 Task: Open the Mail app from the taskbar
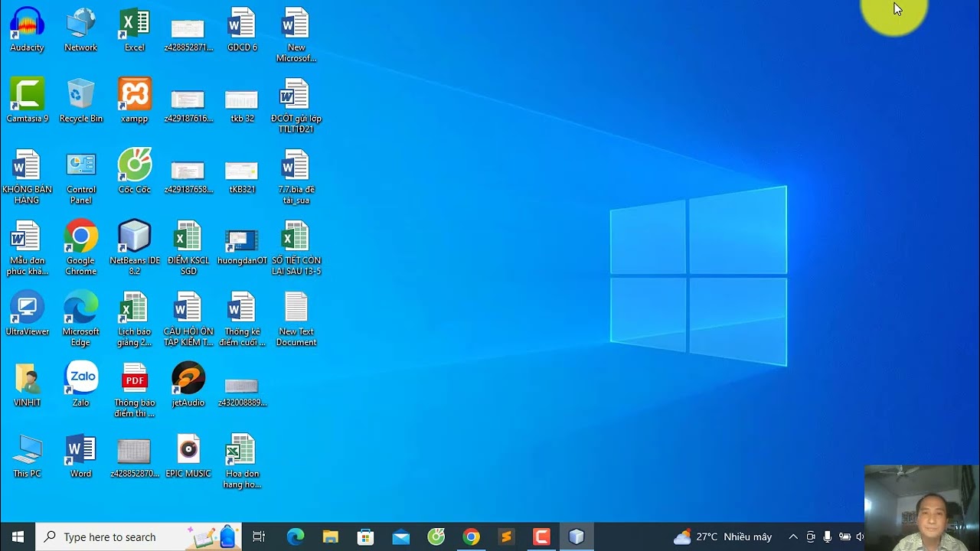point(400,536)
